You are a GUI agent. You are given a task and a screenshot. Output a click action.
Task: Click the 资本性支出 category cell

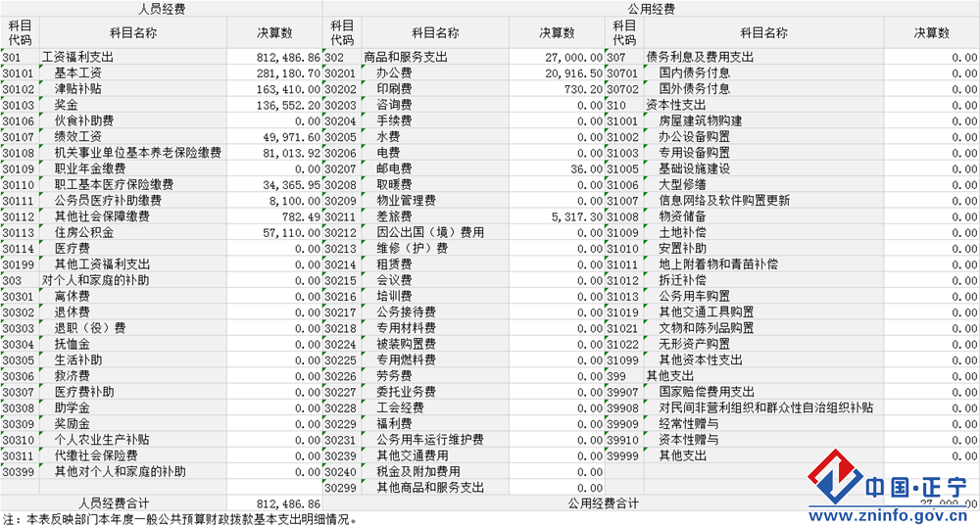point(675,105)
